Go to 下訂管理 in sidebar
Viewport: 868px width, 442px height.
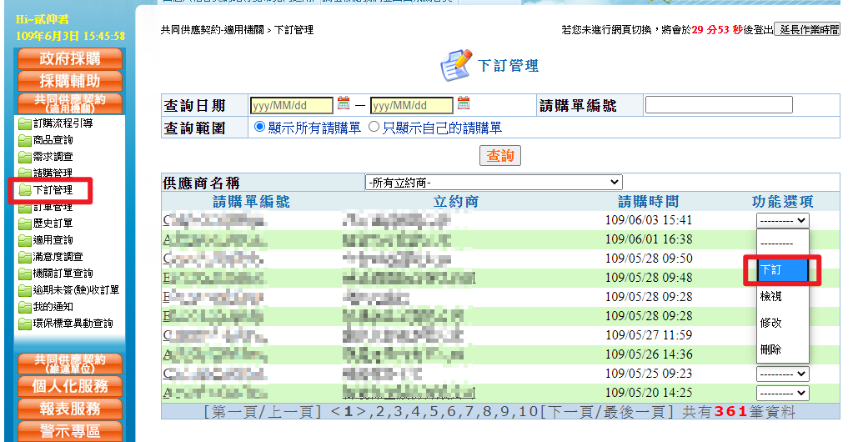click(53, 190)
